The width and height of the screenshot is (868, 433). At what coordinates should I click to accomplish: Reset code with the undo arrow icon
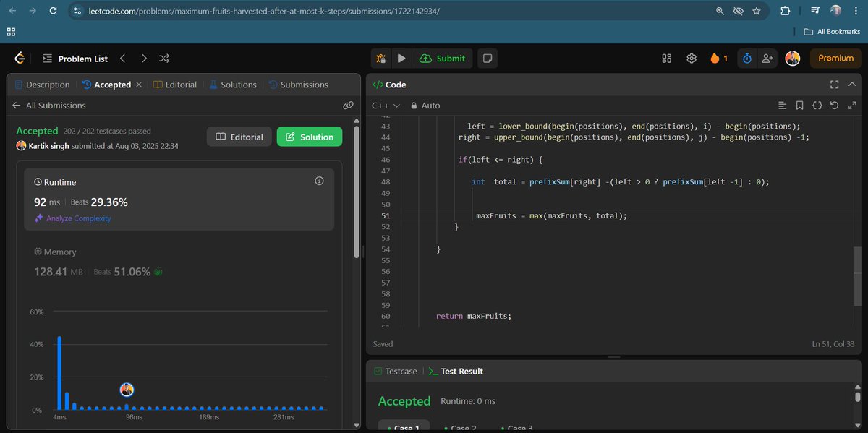834,106
